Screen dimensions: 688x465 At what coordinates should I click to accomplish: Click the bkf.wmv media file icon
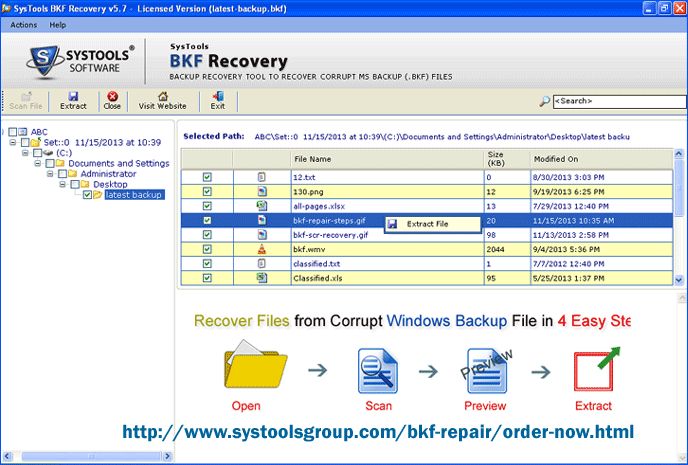261,248
